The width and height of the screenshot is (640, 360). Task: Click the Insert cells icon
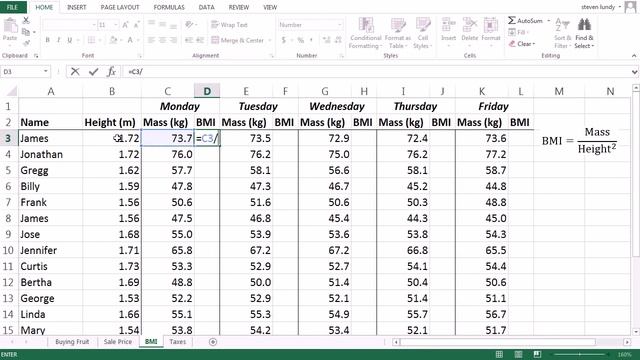coord(448,25)
